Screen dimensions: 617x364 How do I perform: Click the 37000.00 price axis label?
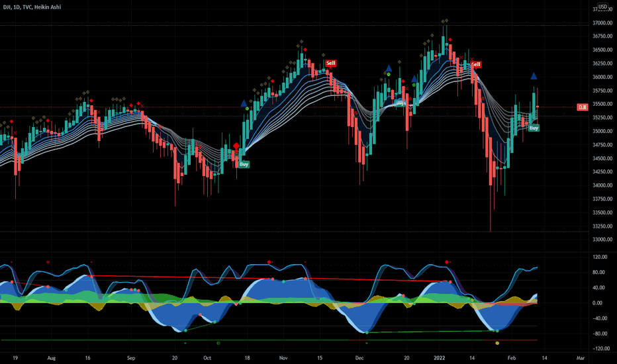pos(602,23)
